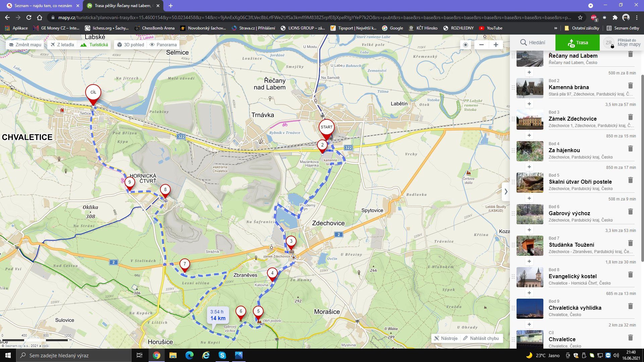Image resolution: width=644 pixels, height=362 pixels.
Task: Zoom out the map with minus button
Action: (481, 45)
